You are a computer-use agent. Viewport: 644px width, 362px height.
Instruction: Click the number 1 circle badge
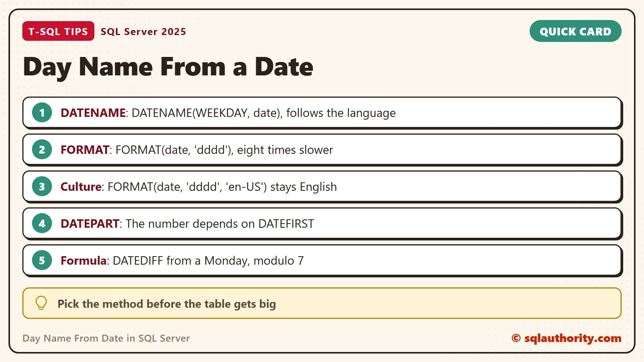[42, 113]
